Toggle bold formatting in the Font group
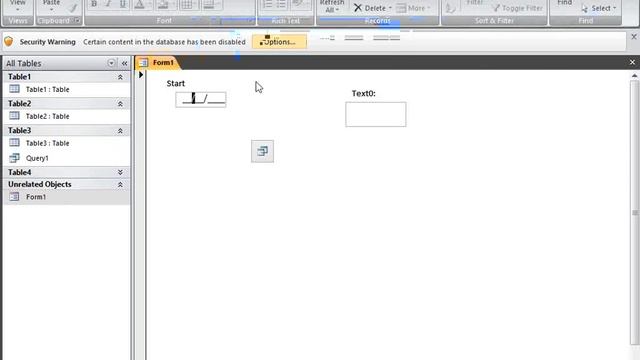Viewport: 640px width, 360px height. point(94,4)
